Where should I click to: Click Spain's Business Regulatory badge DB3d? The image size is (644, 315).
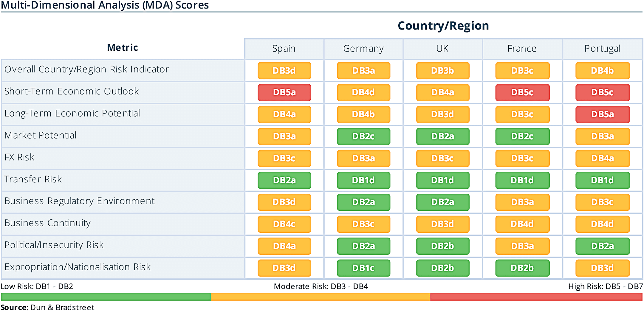(284, 202)
